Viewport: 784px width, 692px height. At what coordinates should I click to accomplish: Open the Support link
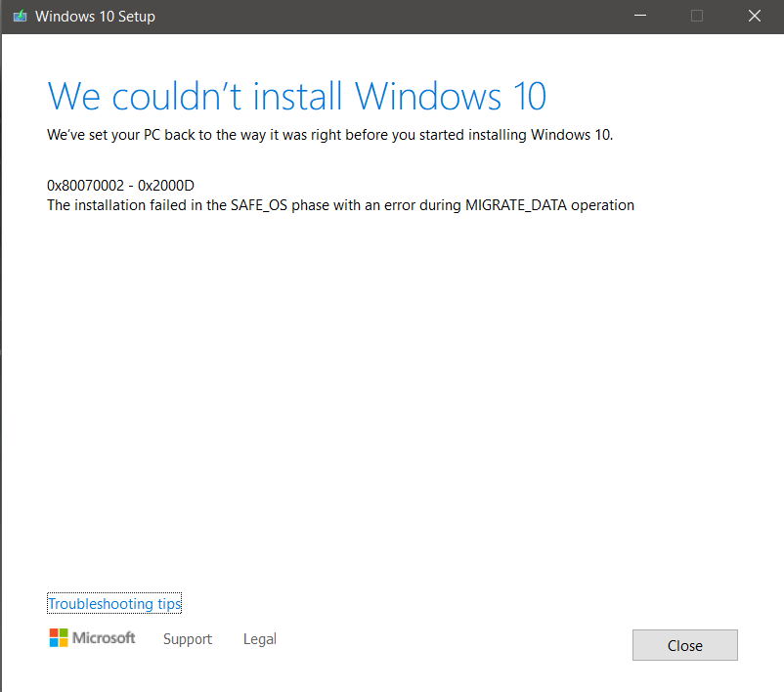pos(188,639)
